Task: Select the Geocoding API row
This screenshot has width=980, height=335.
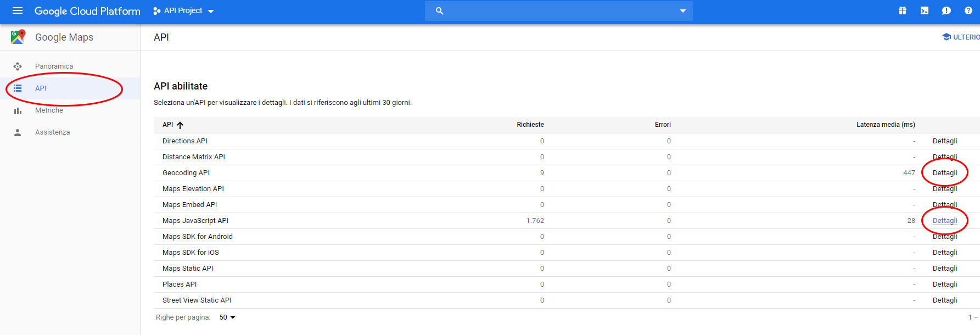Action: 567,173
